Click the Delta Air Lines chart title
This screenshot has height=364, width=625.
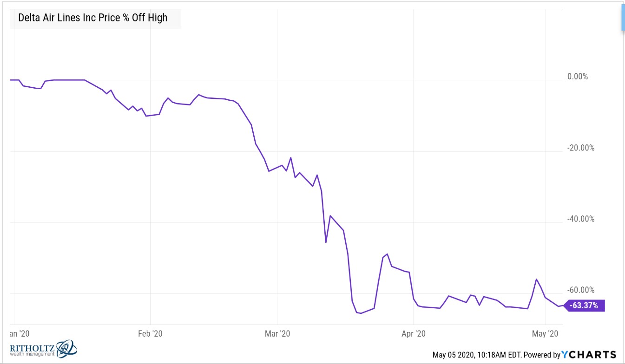(x=92, y=18)
